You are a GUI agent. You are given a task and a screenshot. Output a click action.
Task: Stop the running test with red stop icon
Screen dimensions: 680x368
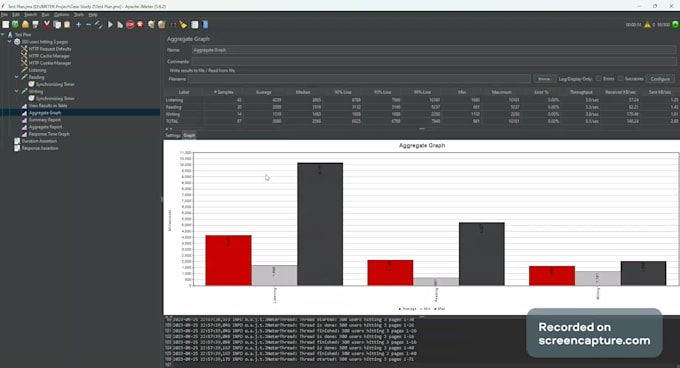[130, 25]
